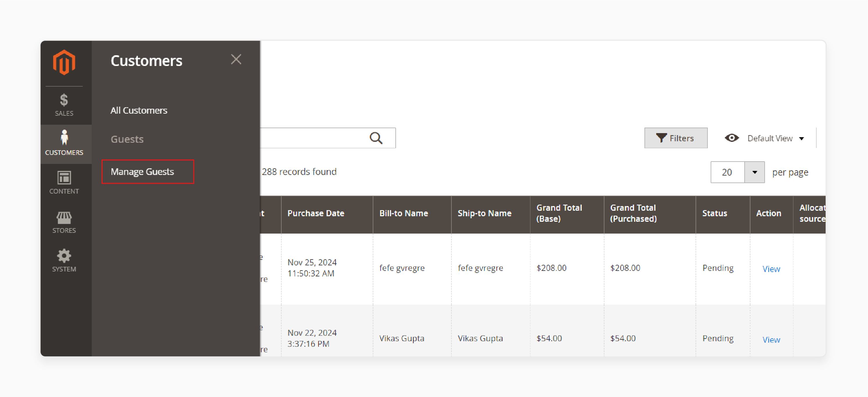This screenshot has width=868, height=397.
Task: Expand the Default View dropdown
Action: coord(776,138)
